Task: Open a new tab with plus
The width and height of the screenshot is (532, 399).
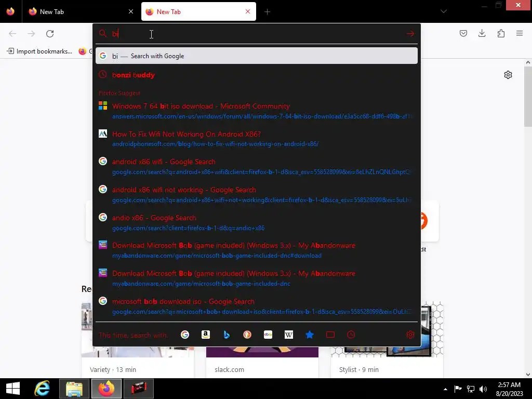Action: tap(268, 12)
